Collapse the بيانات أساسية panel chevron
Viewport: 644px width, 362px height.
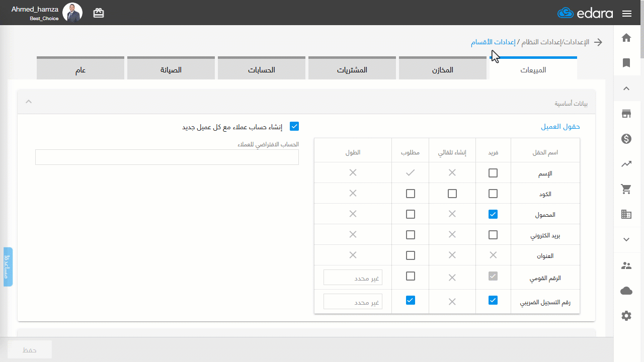(29, 102)
